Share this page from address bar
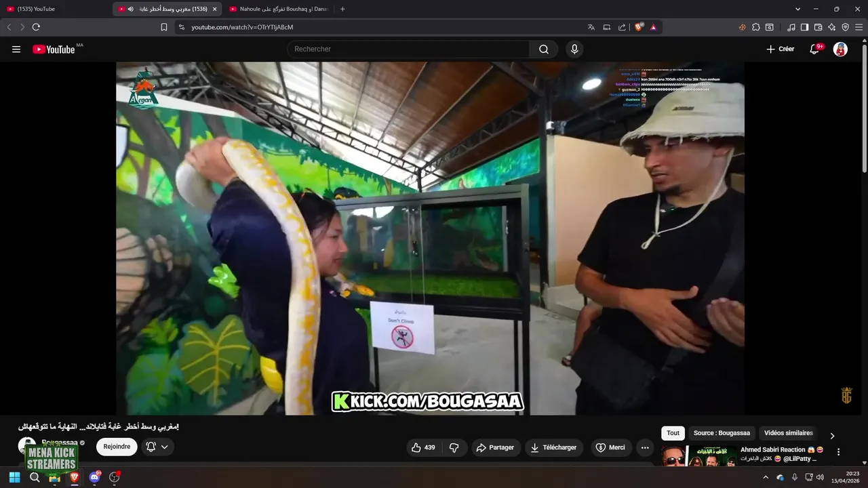 [x=622, y=27]
